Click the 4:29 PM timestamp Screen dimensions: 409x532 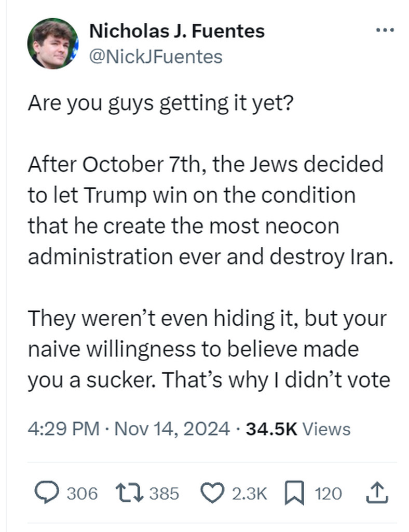[x=63, y=429]
